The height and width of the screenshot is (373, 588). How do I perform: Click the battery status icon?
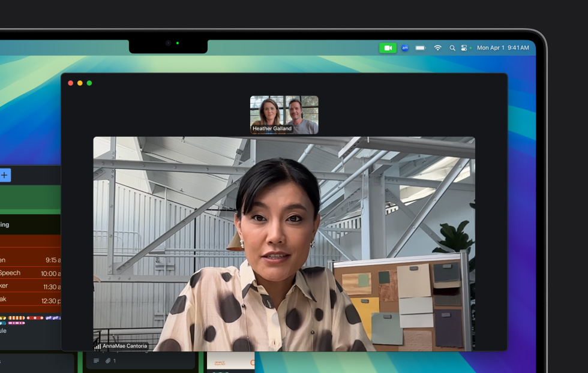click(x=421, y=48)
